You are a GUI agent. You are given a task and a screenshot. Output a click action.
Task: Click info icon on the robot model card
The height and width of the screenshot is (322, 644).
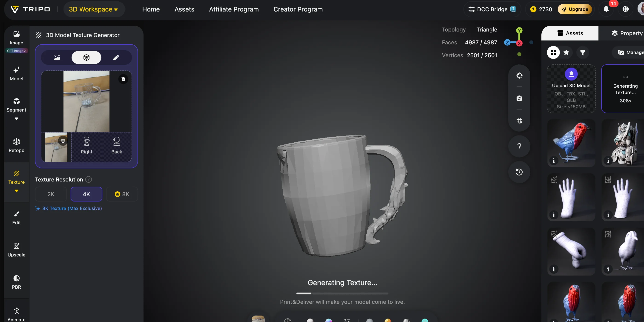click(608, 161)
